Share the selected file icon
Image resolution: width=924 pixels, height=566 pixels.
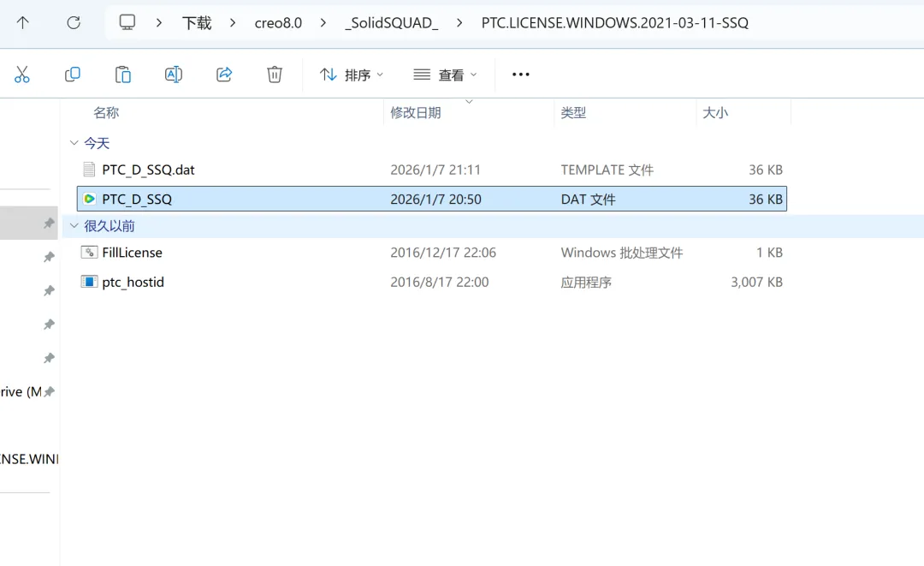pyautogui.click(x=224, y=74)
